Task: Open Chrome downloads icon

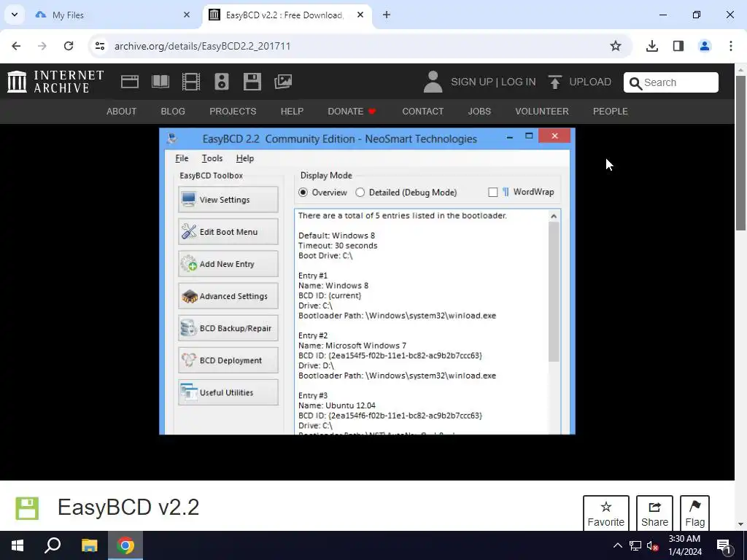Action: pyautogui.click(x=651, y=46)
